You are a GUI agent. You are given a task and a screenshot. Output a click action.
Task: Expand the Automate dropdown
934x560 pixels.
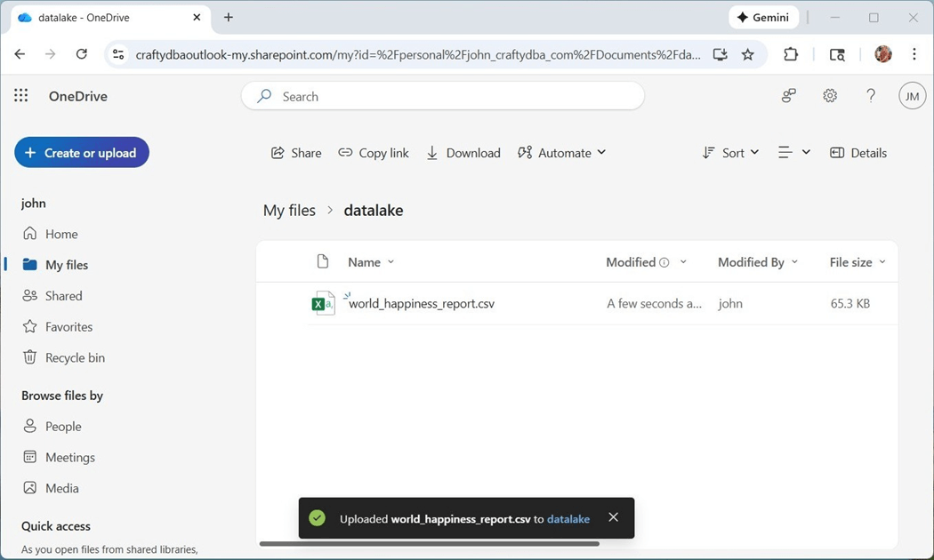click(562, 153)
